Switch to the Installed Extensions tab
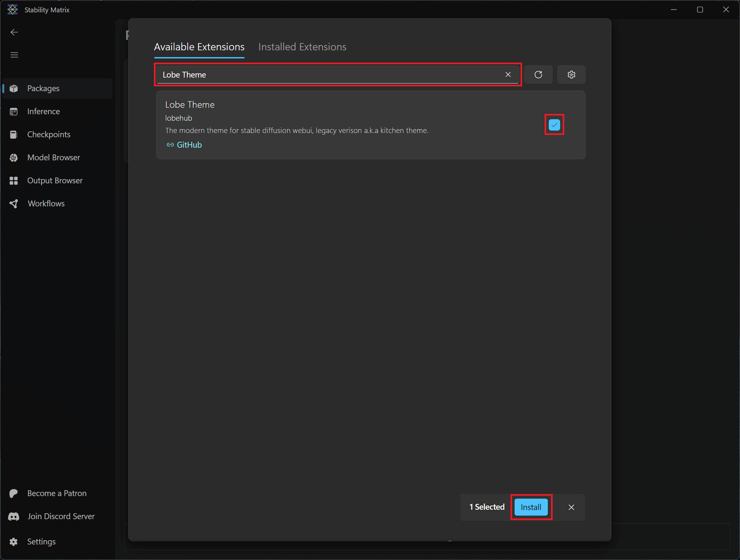Image resolution: width=740 pixels, height=560 pixels. [x=302, y=47]
